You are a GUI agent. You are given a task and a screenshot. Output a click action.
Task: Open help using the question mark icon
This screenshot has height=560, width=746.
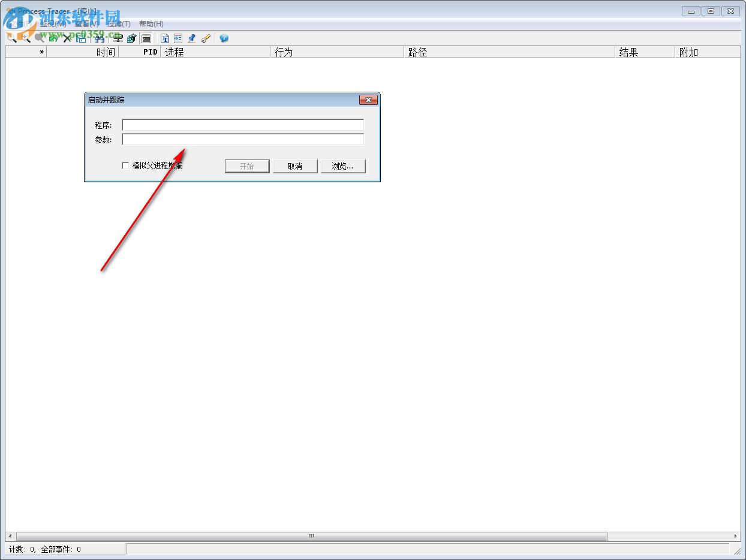pyautogui.click(x=223, y=38)
